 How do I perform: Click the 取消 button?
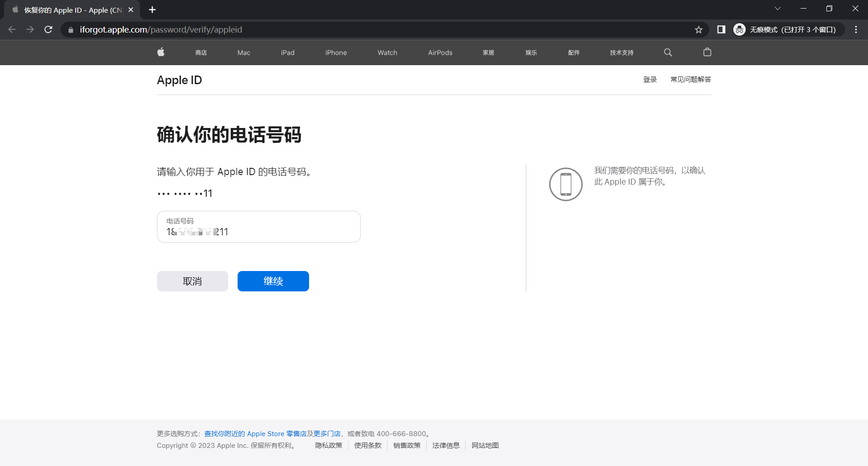pyautogui.click(x=192, y=281)
